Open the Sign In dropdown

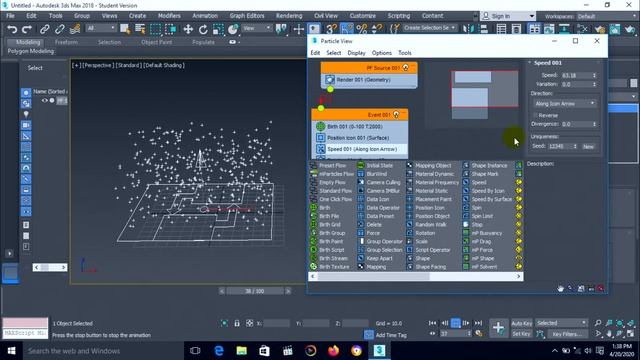click(508, 16)
